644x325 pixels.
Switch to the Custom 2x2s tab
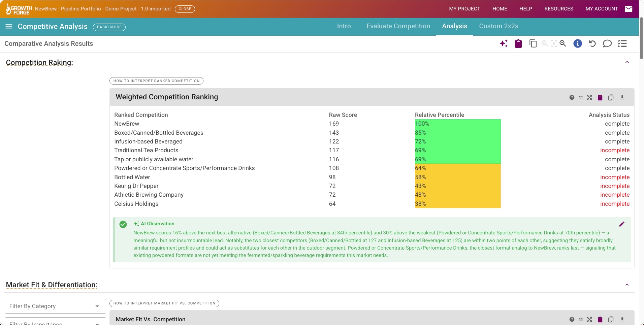point(498,26)
